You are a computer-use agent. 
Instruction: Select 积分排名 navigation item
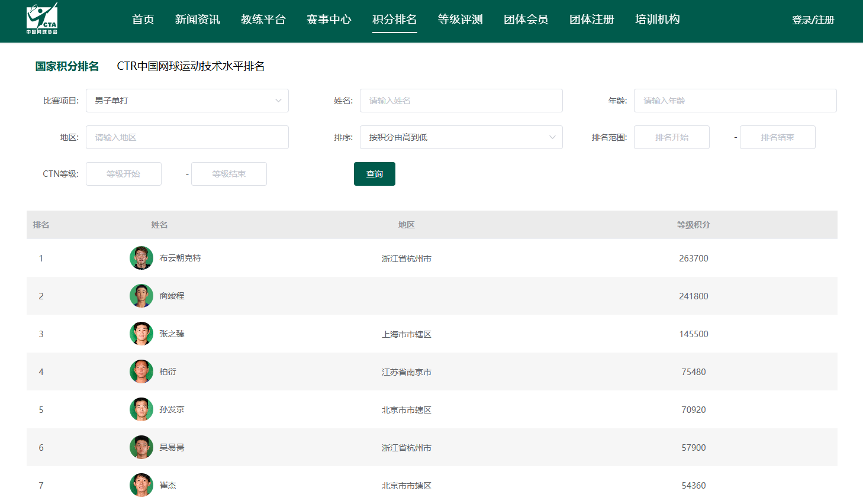[395, 20]
